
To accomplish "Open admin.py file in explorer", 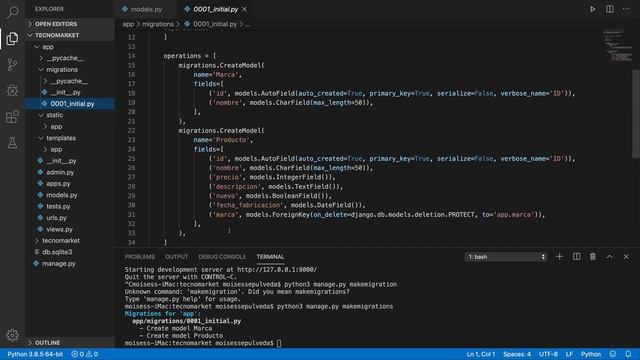I will tap(70, 172).
